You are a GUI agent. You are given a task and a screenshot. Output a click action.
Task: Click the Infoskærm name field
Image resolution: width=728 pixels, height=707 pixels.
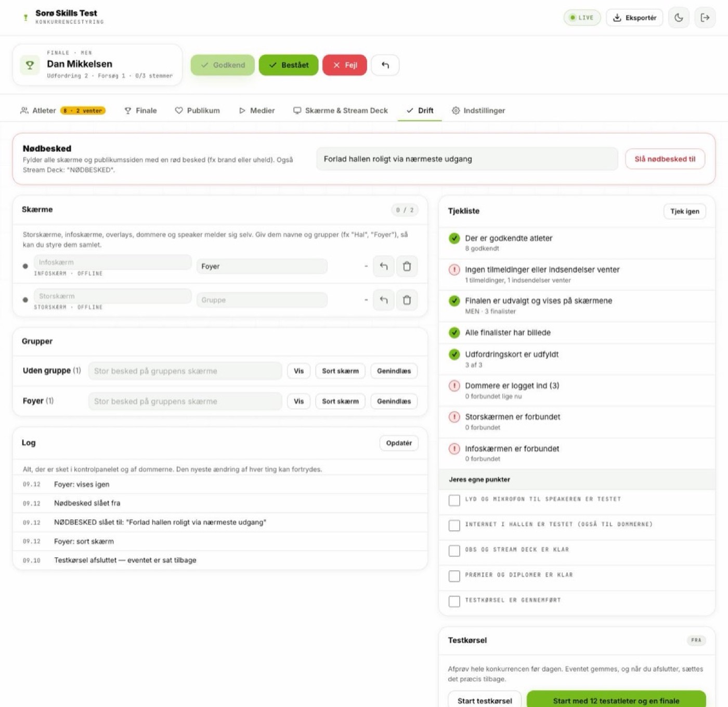point(113,263)
